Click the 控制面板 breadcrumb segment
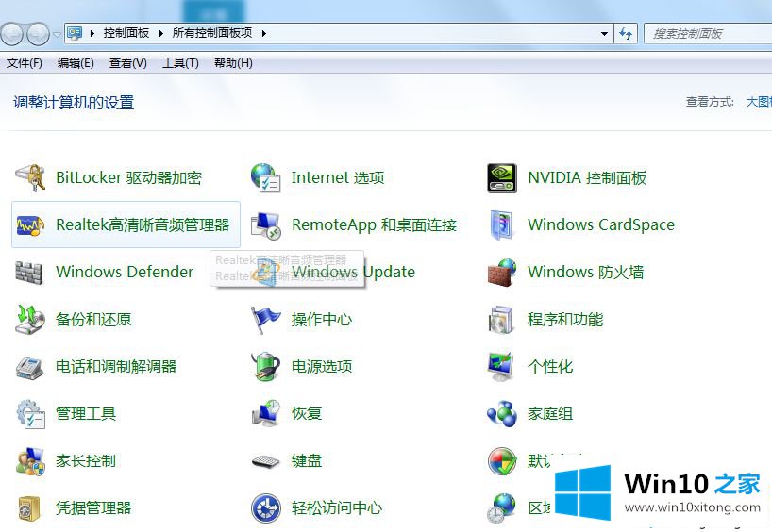 (x=126, y=33)
